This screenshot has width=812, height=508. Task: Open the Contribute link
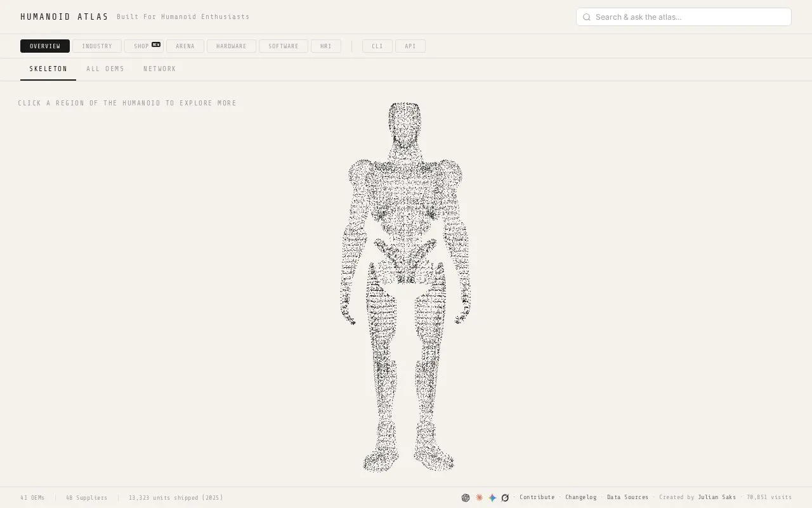pyautogui.click(x=537, y=498)
